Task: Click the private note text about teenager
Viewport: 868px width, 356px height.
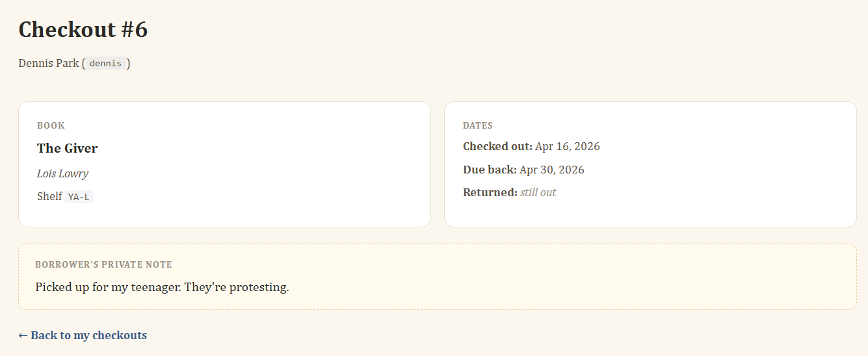Action: click(x=162, y=286)
